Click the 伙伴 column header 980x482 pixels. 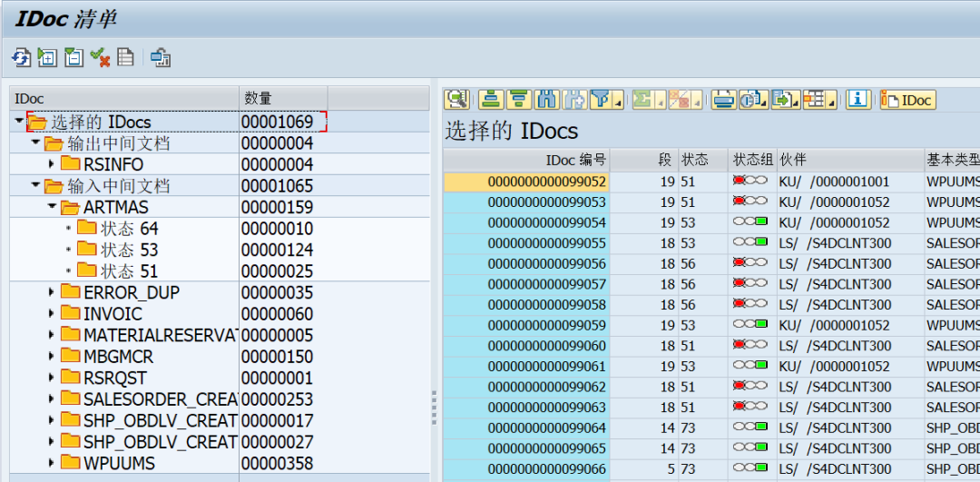[850, 160]
